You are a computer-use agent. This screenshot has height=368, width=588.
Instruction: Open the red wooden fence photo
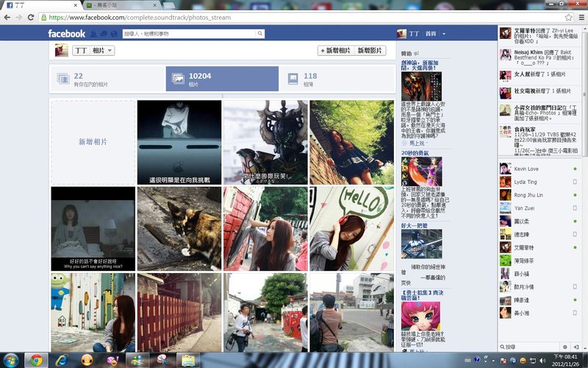(x=179, y=312)
